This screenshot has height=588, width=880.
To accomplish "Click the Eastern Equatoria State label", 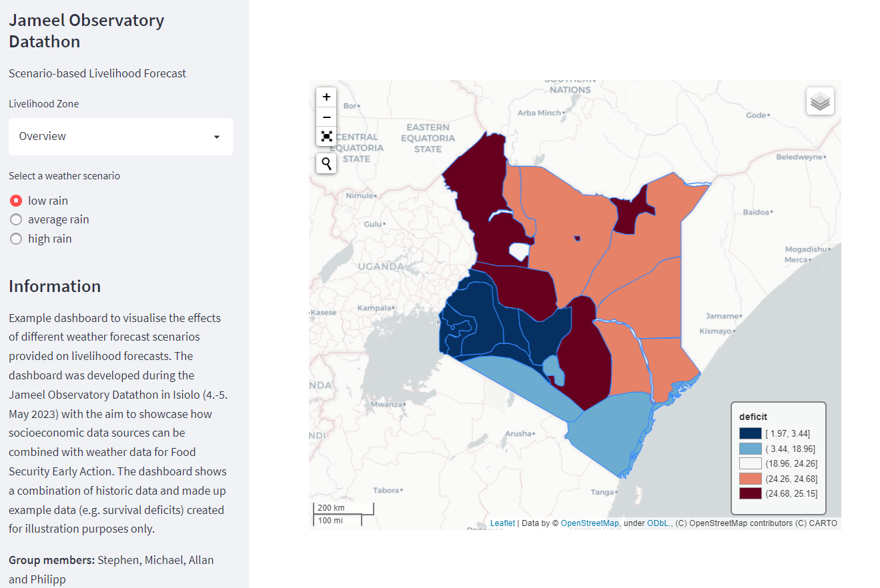I will point(428,138).
